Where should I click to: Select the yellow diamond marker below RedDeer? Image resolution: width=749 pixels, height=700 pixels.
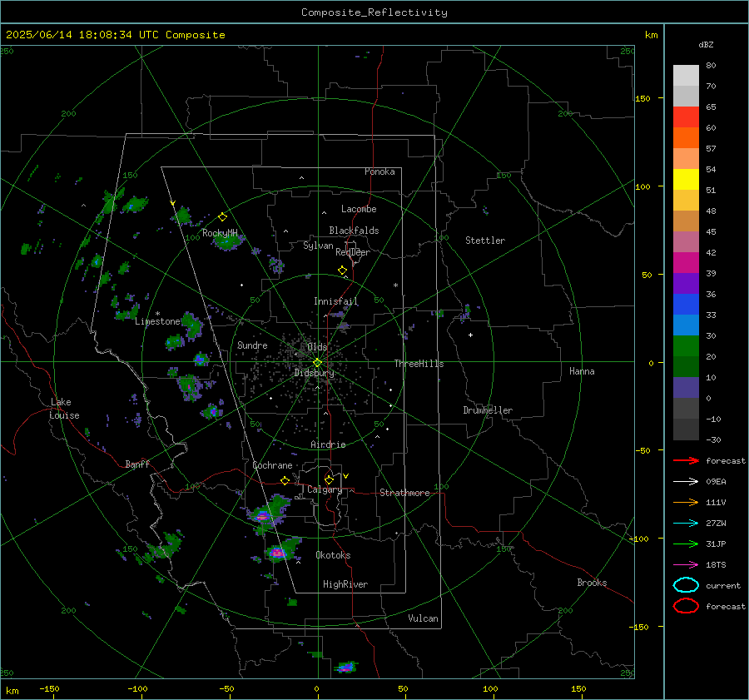coord(342,271)
